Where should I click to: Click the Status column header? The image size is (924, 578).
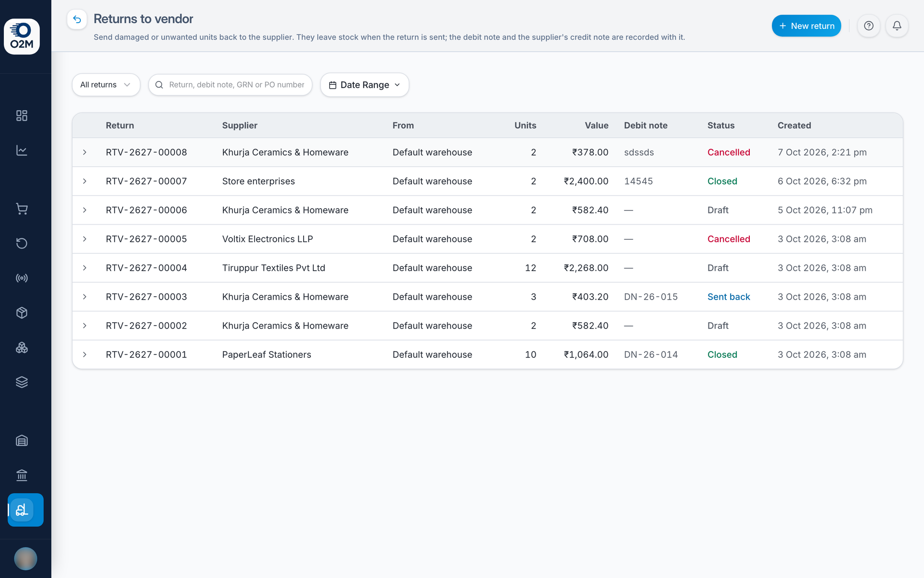click(x=721, y=125)
